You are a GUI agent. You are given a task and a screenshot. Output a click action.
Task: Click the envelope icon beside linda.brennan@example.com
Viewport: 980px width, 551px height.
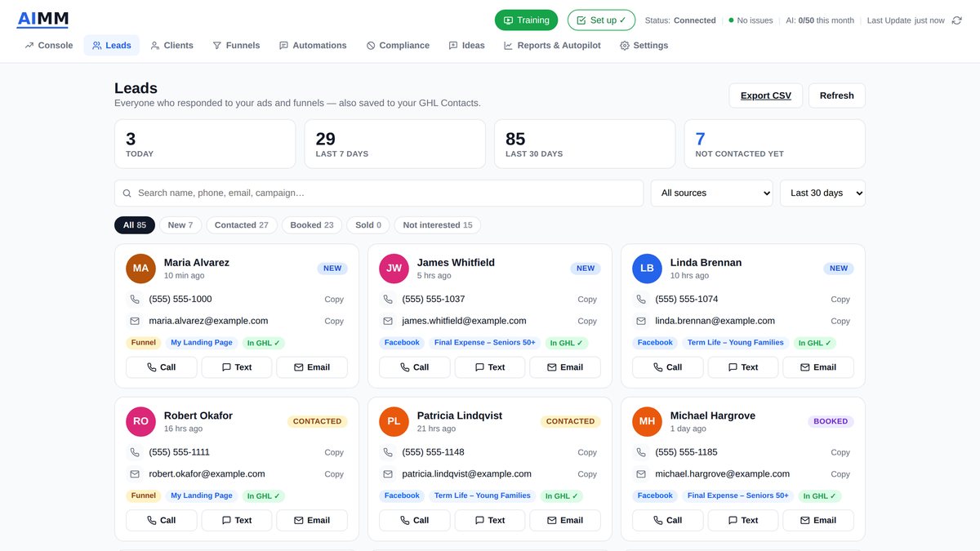[x=641, y=322]
